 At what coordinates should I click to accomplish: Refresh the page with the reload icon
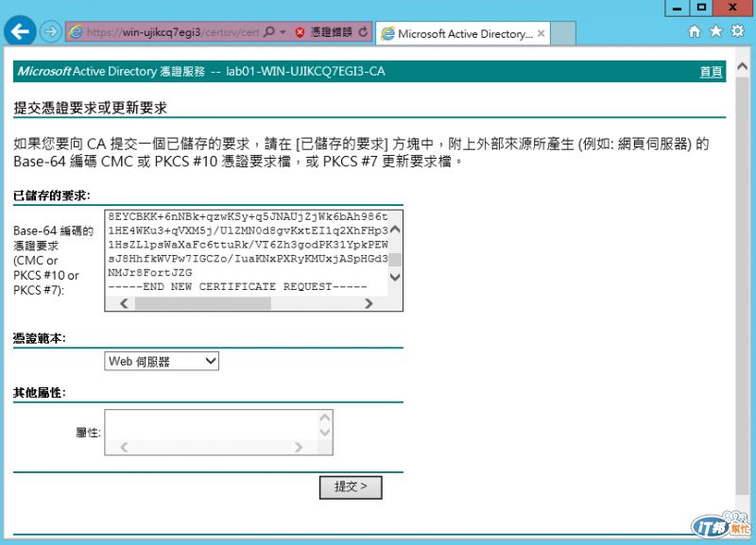pos(363,32)
